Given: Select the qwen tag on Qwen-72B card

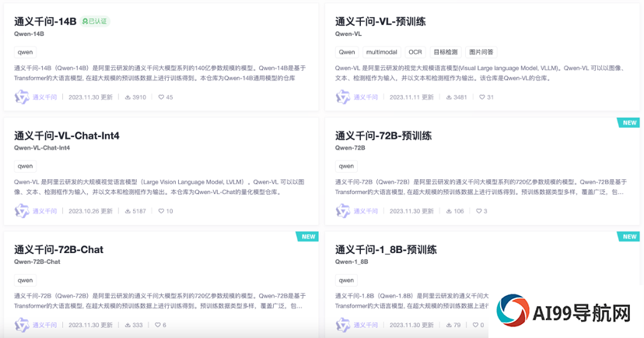Looking at the screenshot, I should pyautogui.click(x=346, y=166).
